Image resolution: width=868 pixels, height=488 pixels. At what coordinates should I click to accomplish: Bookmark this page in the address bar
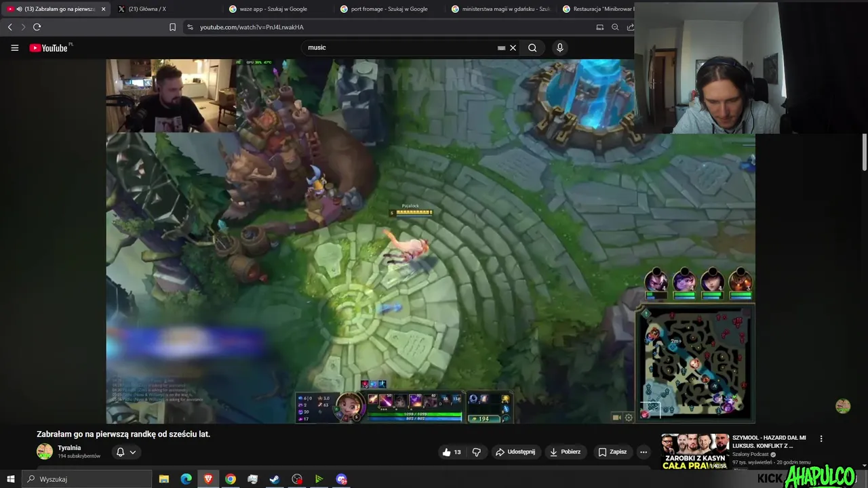coord(172,27)
